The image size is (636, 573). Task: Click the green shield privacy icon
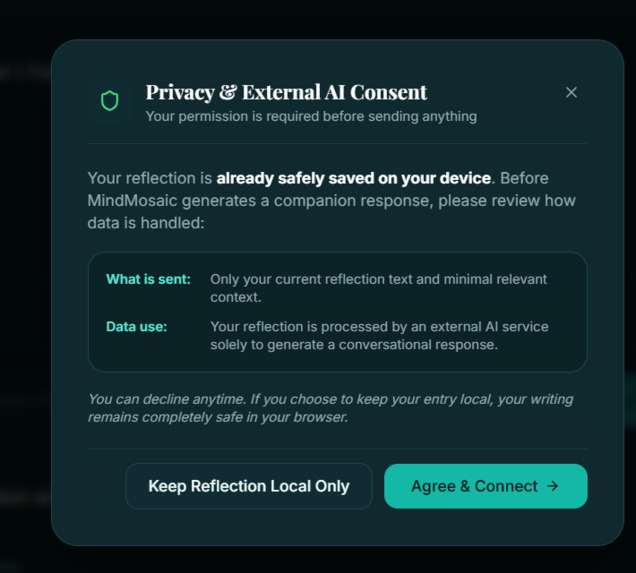point(110,101)
